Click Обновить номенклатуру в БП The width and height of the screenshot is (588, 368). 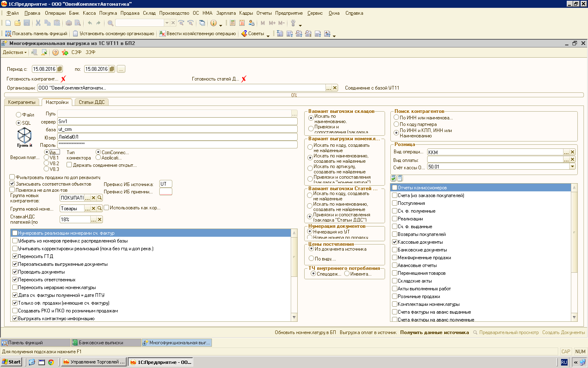point(305,332)
